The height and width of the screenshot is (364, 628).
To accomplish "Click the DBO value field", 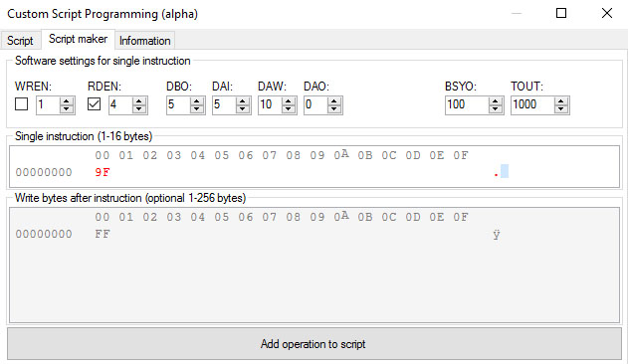I will click(178, 104).
